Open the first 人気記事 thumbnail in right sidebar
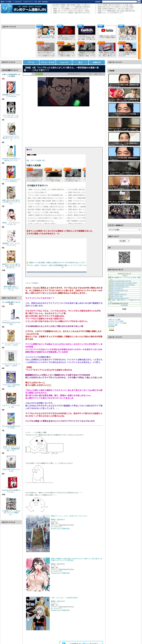 124,80
